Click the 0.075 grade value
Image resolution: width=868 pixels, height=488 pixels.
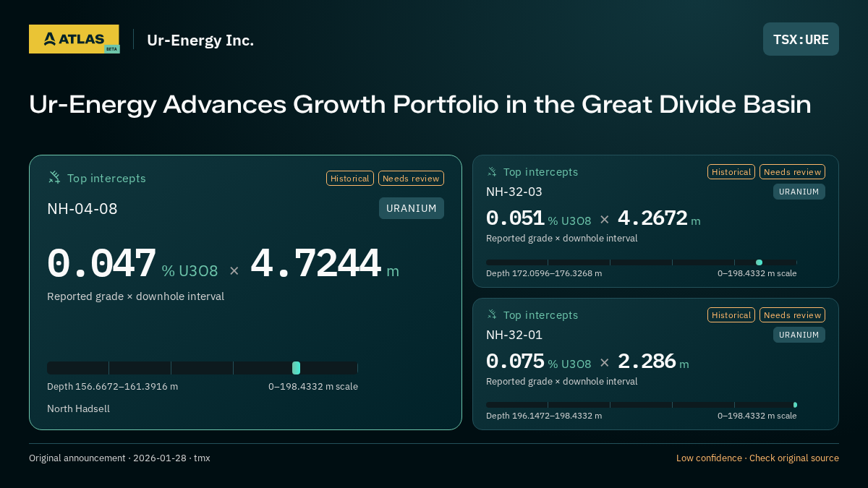point(515,361)
